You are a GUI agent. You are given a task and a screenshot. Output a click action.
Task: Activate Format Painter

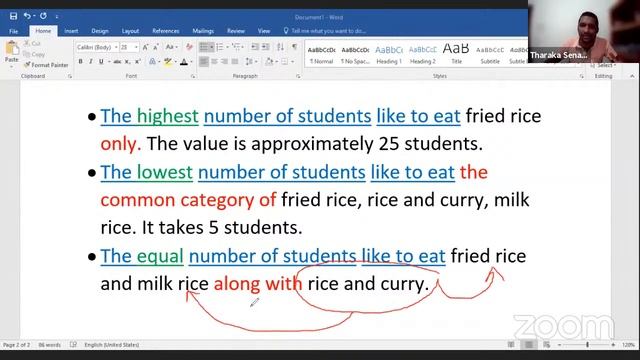point(46,65)
